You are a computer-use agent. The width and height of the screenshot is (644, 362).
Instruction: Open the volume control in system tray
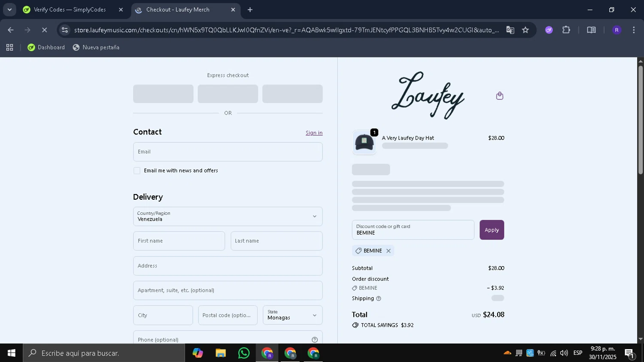564,353
